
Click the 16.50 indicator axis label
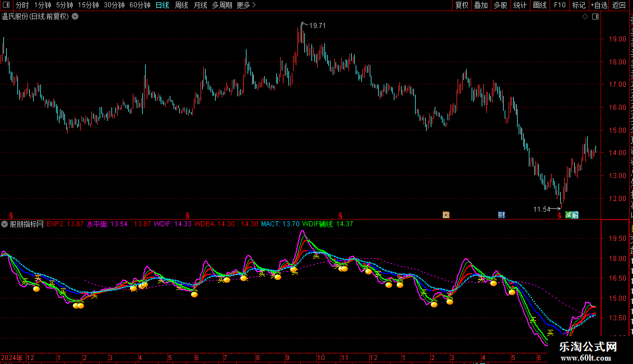(x=618, y=278)
